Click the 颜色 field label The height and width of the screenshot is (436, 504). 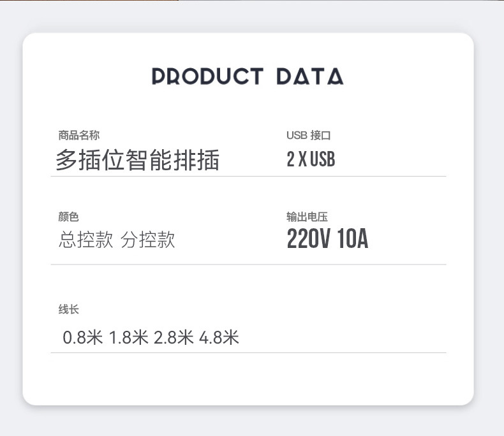point(68,217)
